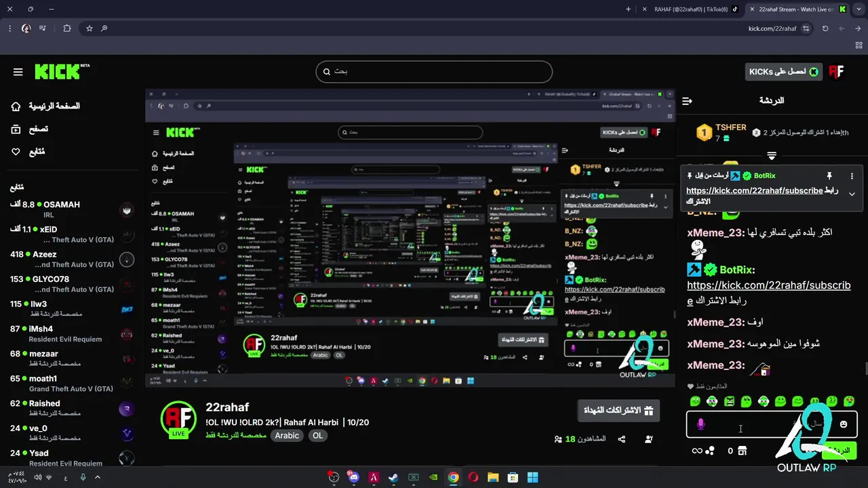This screenshot has width=868, height=488.
Task: Click the OL tag
Action: (x=317, y=436)
